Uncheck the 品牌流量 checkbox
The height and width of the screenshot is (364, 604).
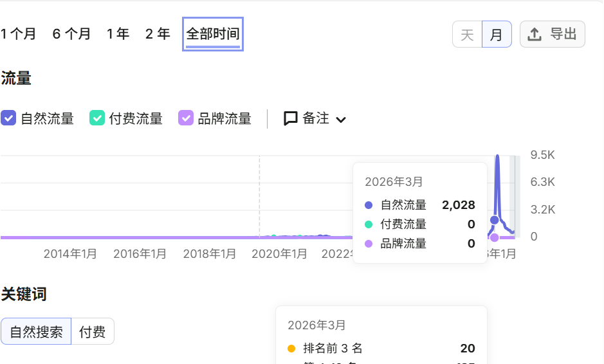tap(186, 118)
